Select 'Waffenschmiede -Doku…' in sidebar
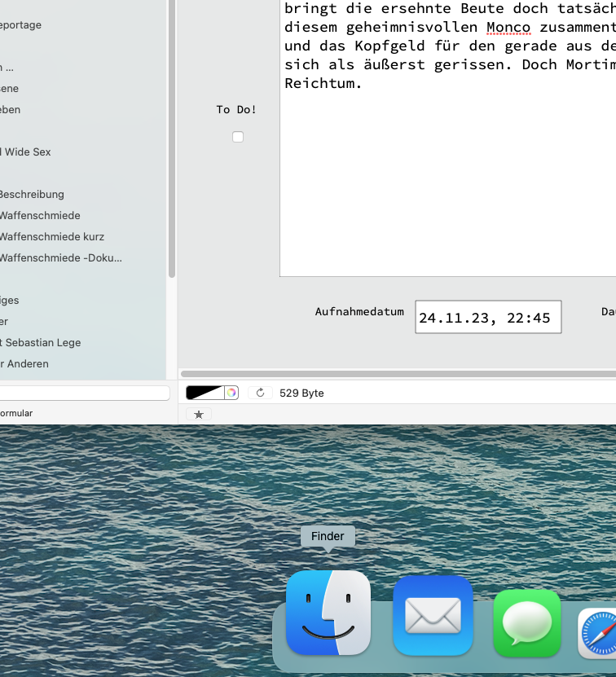616x677 pixels. (60, 258)
